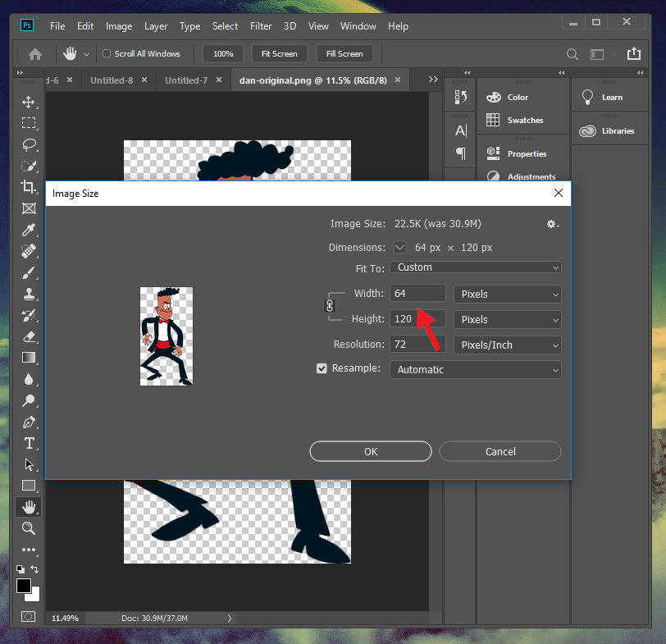Click the Width input field
666x644 pixels.
click(417, 293)
